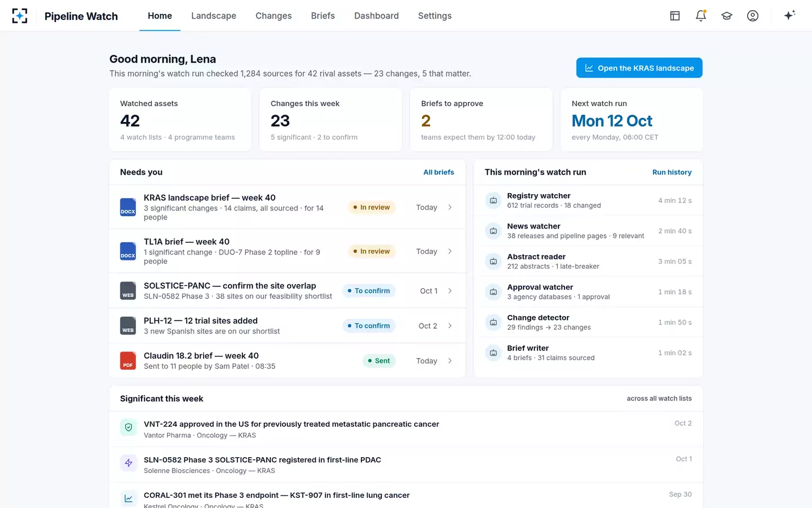Viewport: 812px width, 508px height.
Task: Click the Brief writer bot icon
Action: click(493, 353)
